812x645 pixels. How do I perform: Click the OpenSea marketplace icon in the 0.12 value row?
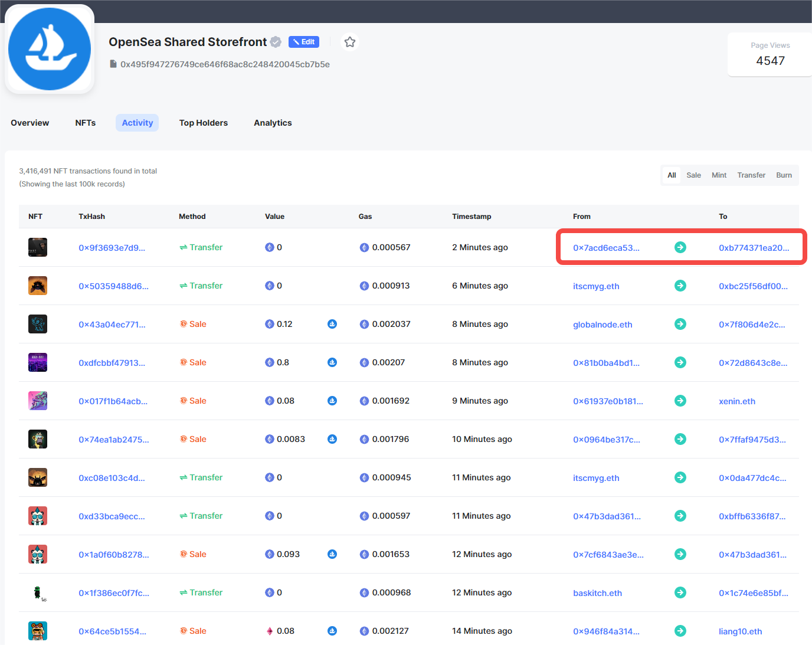tap(332, 324)
